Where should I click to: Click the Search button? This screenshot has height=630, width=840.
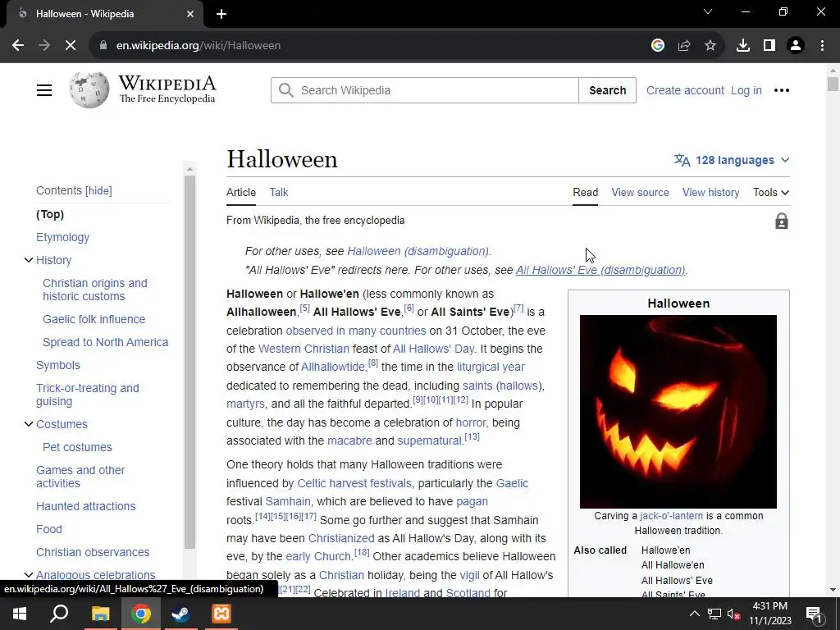(608, 90)
